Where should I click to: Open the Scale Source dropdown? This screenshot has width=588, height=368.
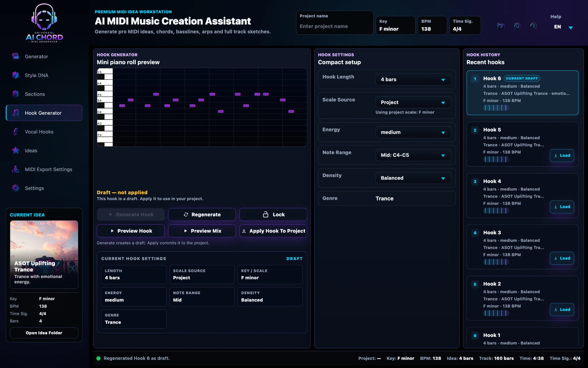click(413, 102)
